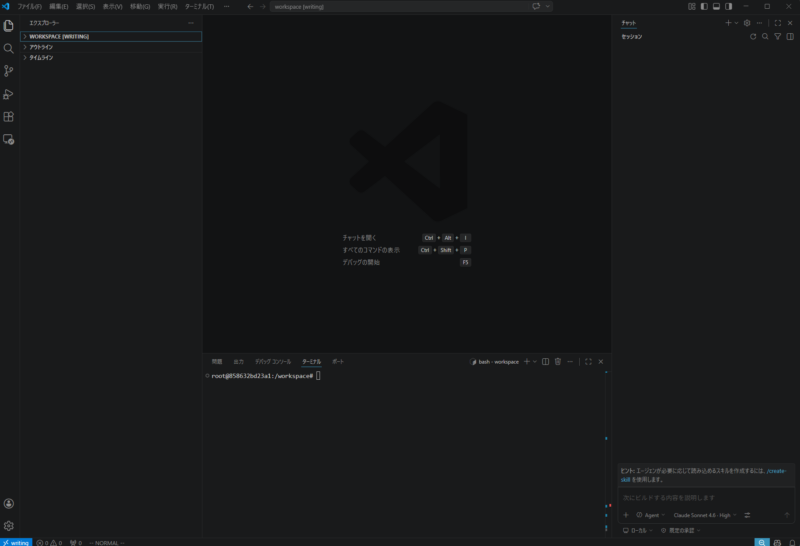Send the chat message arrow

coord(787,515)
